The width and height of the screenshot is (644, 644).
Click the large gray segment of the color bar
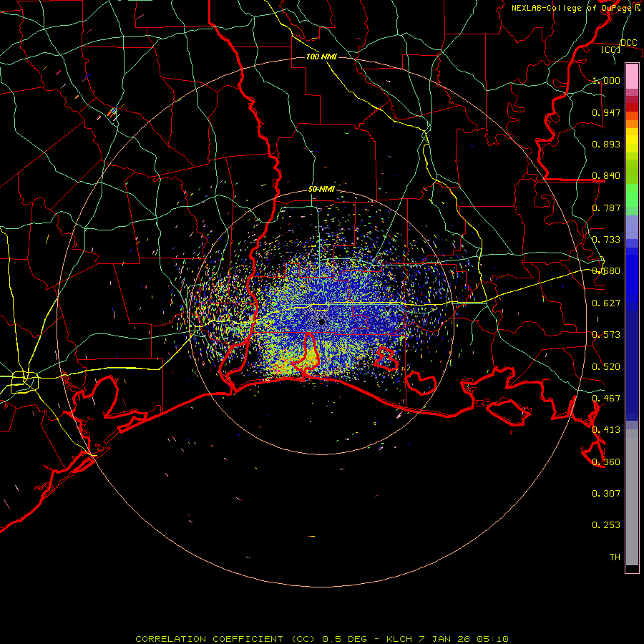coord(632,497)
